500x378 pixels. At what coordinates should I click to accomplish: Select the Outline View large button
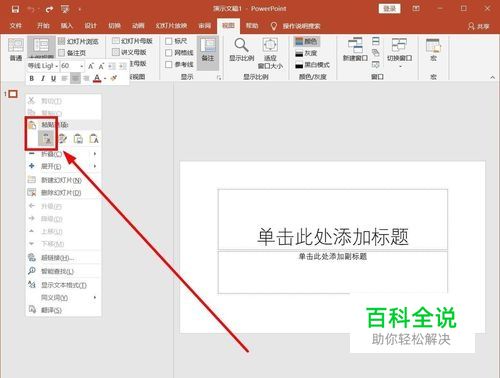coord(41,48)
